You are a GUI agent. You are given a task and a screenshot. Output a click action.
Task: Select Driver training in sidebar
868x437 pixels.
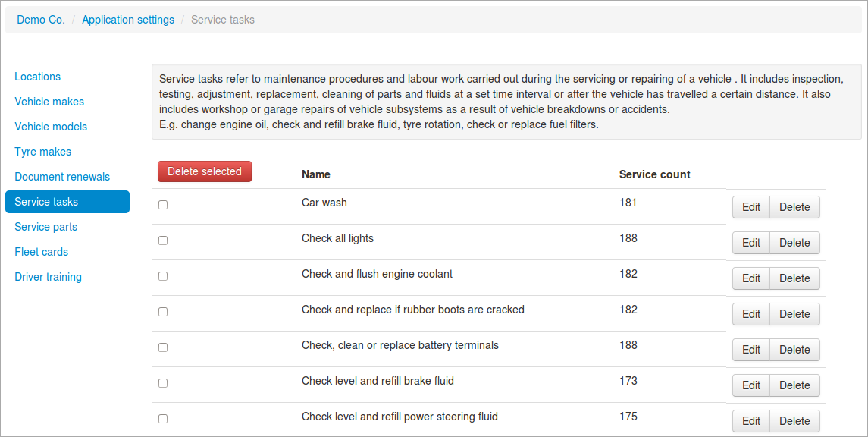click(49, 277)
